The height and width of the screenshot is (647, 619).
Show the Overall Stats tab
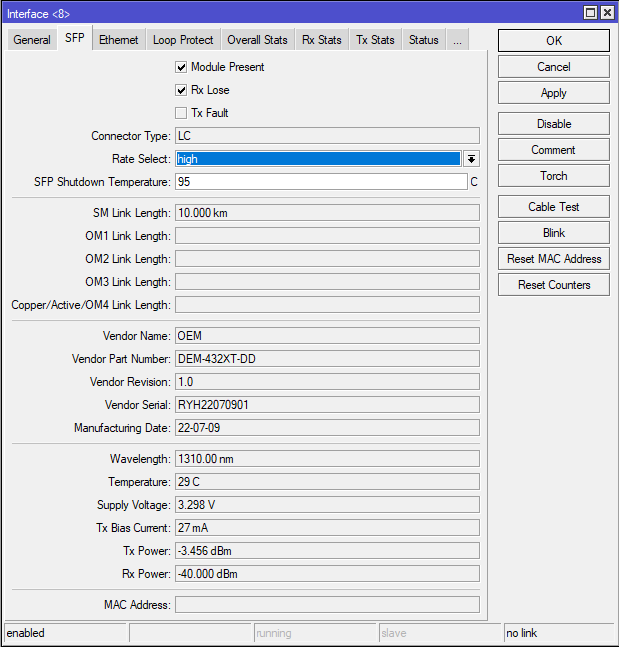257,40
